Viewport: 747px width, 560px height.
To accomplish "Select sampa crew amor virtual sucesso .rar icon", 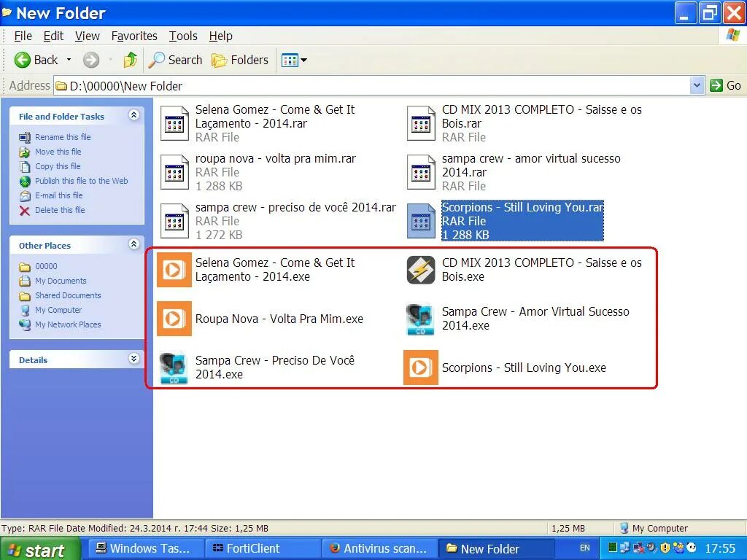I will (x=421, y=172).
